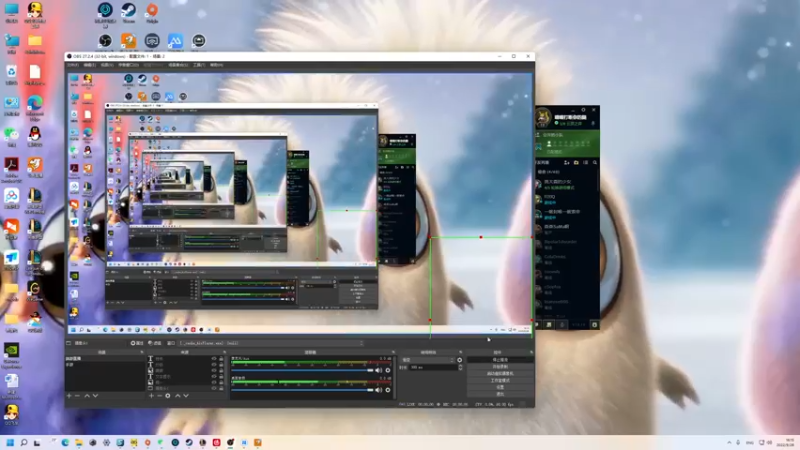Viewport: 800px width, 450px height.
Task: Click new folder icon in League friends list
Action: click(x=576, y=162)
